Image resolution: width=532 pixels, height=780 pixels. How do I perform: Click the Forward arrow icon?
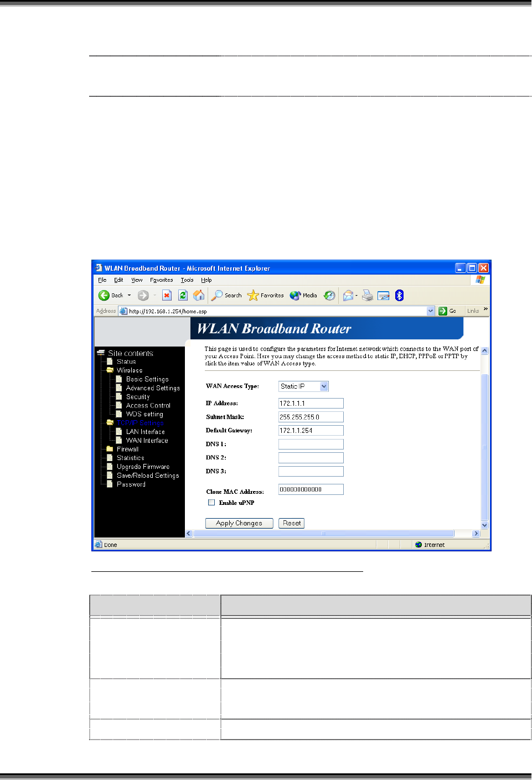click(x=143, y=296)
